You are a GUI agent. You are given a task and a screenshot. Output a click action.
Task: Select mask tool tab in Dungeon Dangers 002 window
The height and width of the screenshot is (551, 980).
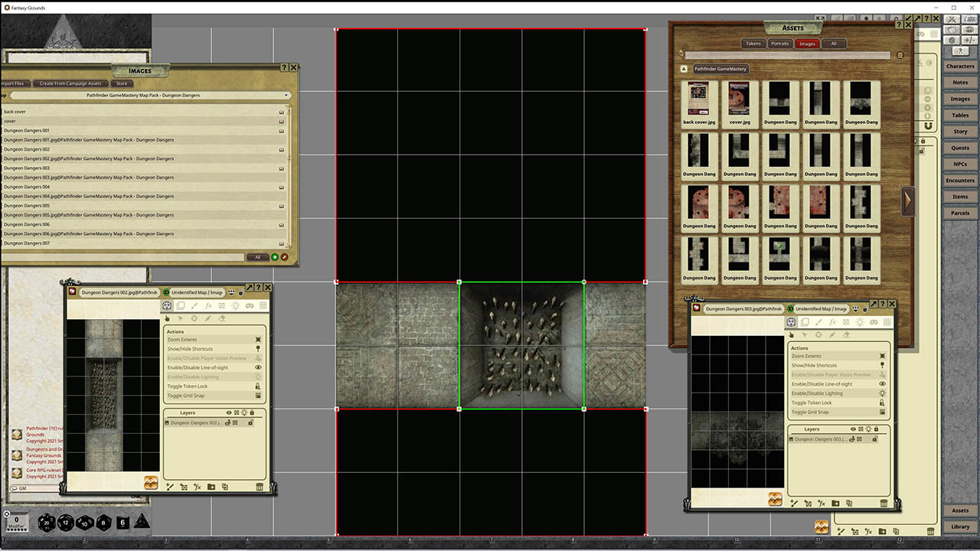(222, 306)
